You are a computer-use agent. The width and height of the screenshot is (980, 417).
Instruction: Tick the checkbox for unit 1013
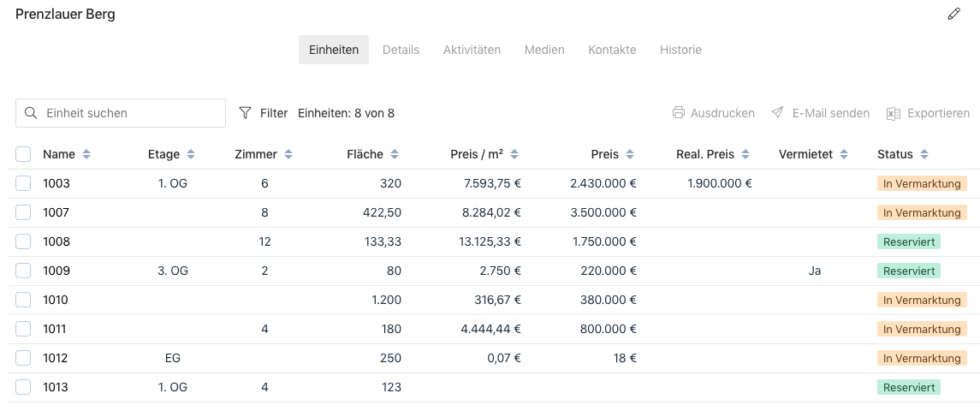[x=23, y=387]
